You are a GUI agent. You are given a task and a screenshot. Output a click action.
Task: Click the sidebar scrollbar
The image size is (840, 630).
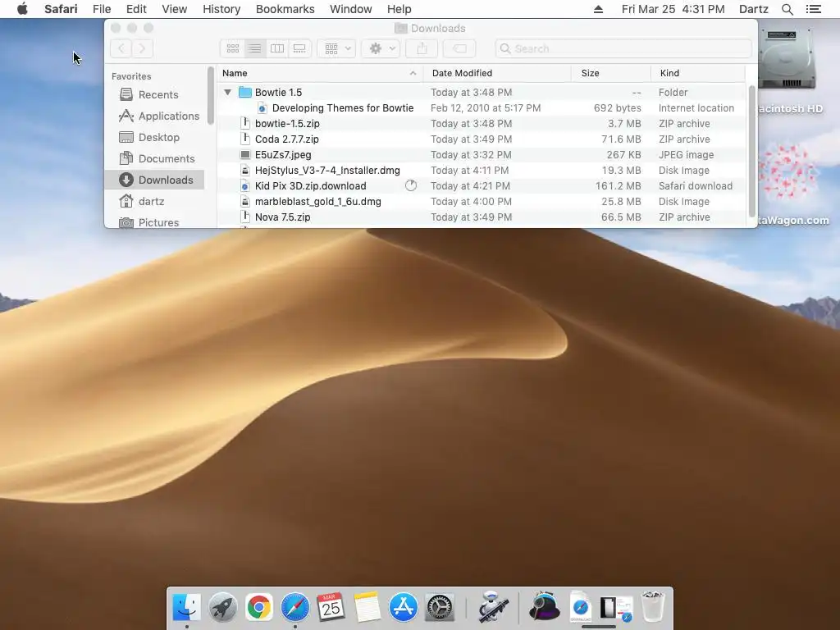coord(211,95)
